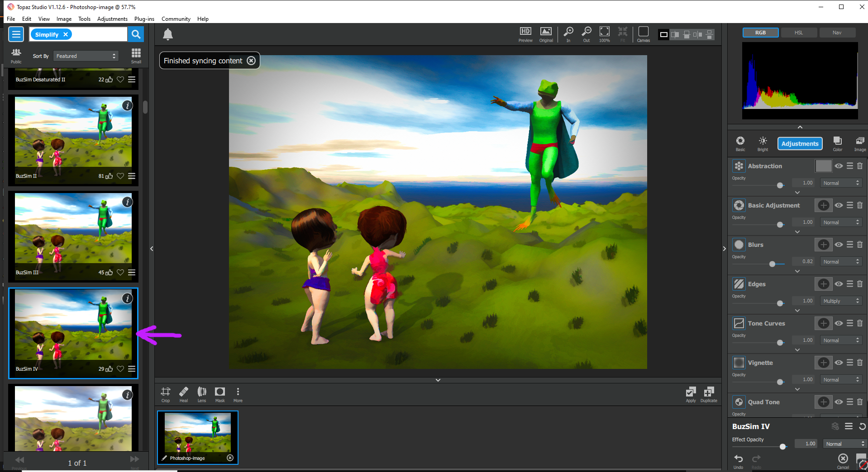Select the single image view icon

664,34
